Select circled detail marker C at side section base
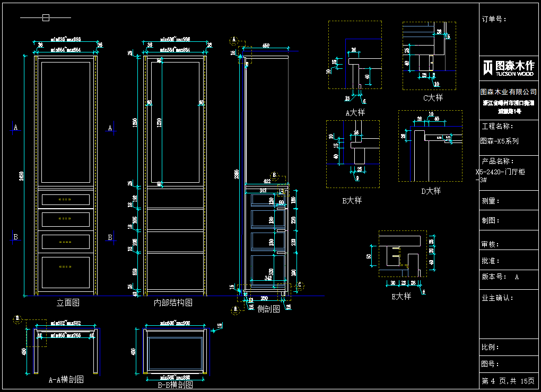The height and width of the screenshot is (392, 541). [x=300, y=284]
